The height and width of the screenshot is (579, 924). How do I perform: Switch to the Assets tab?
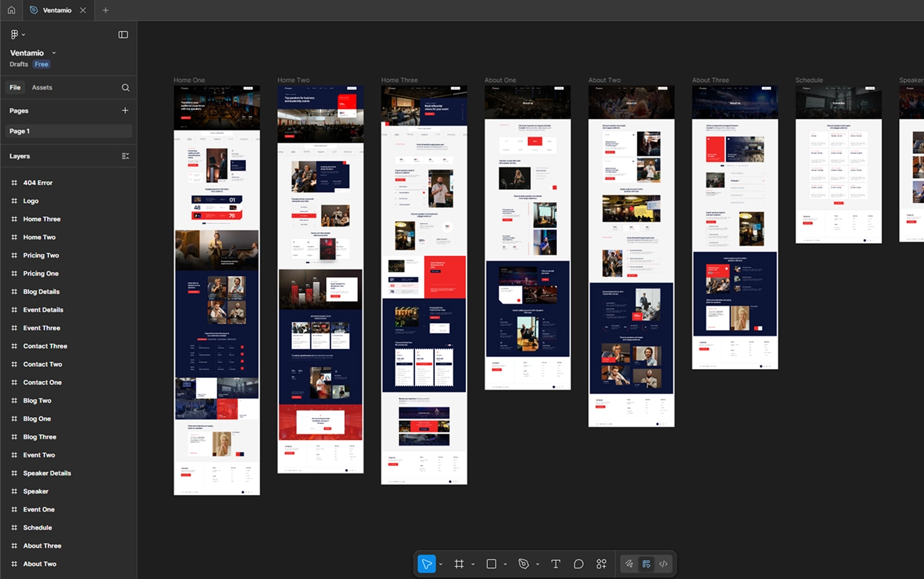[42, 88]
